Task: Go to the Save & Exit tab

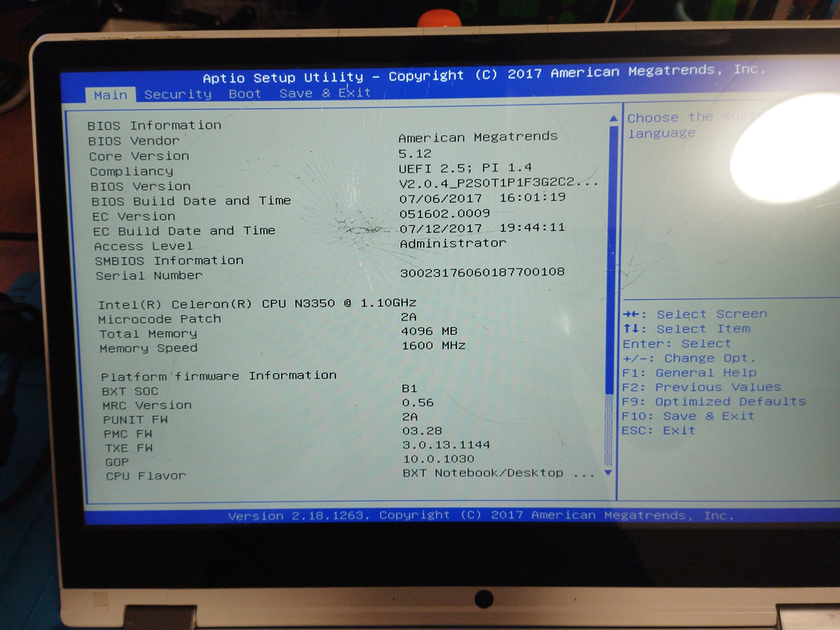Action: click(325, 93)
